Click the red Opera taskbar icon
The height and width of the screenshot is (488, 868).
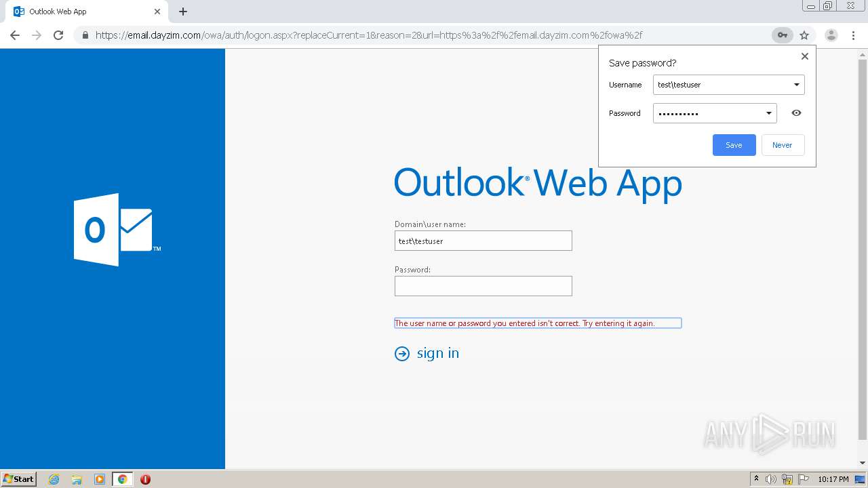coord(145,479)
